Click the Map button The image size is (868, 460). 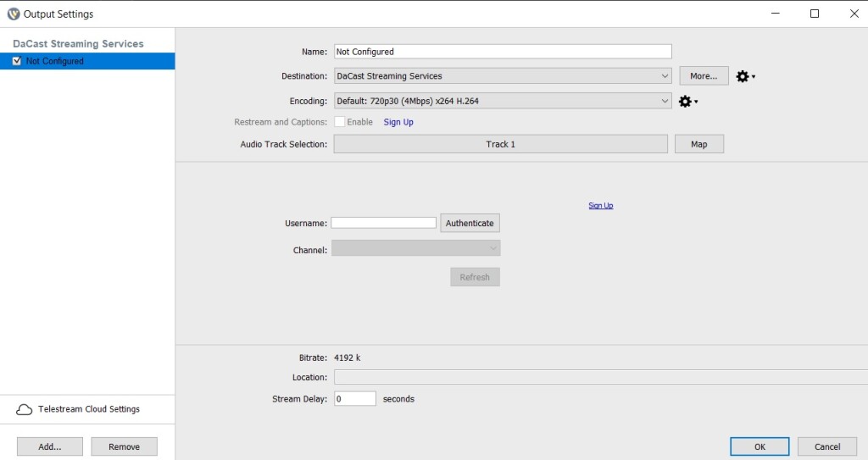point(698,144)
